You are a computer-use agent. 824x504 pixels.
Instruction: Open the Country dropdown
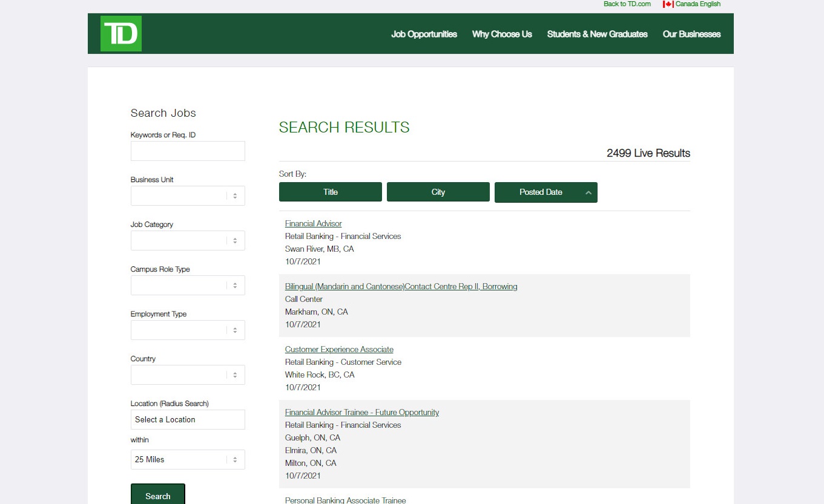tap(188, 375)
